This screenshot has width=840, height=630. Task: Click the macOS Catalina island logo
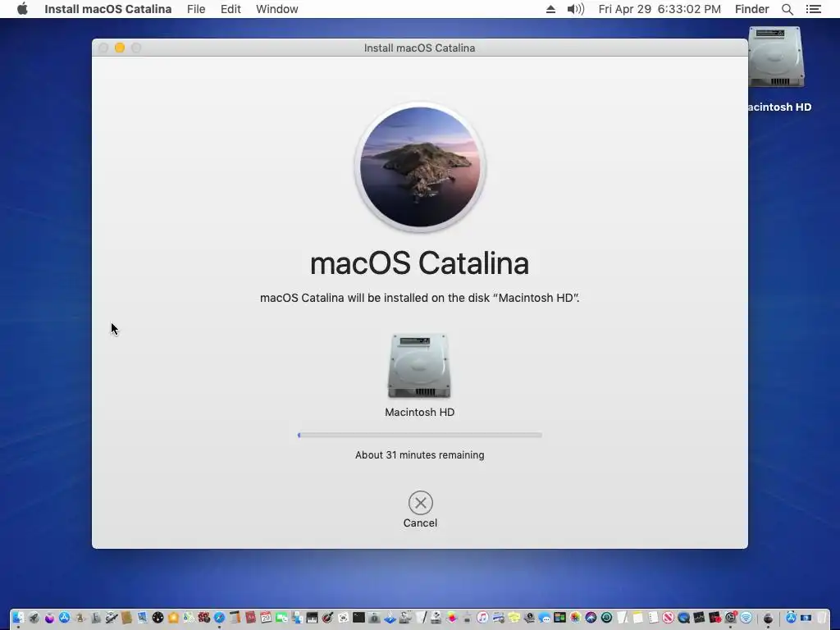(420, 167)
